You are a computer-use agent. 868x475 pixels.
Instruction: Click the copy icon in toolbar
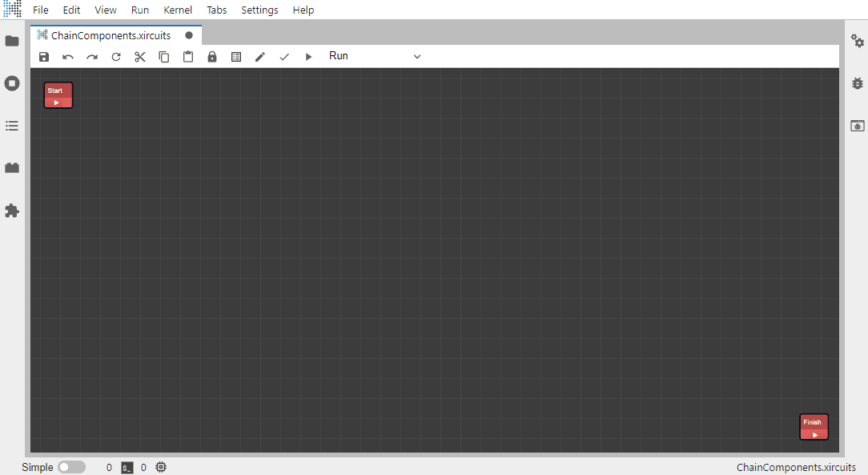(x=164, y=57)
